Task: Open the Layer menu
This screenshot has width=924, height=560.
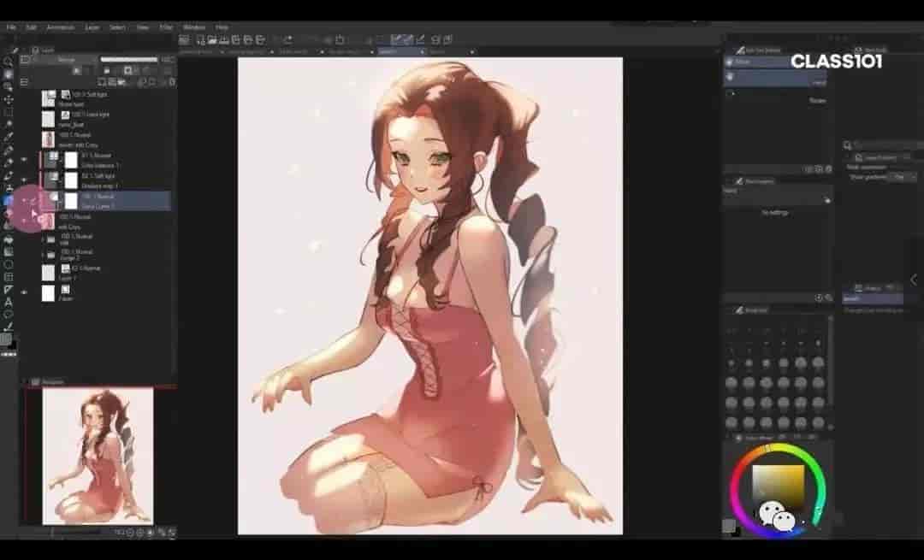Action: pos(92,27)
